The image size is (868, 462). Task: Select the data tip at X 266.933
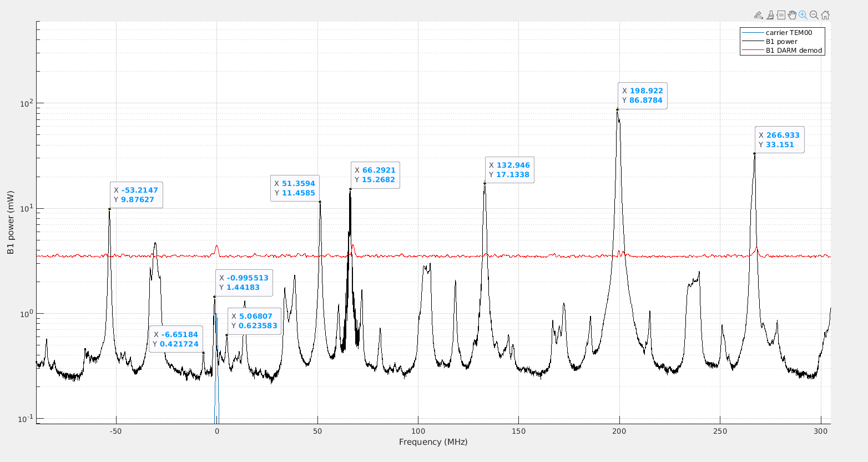coord(779,140)
